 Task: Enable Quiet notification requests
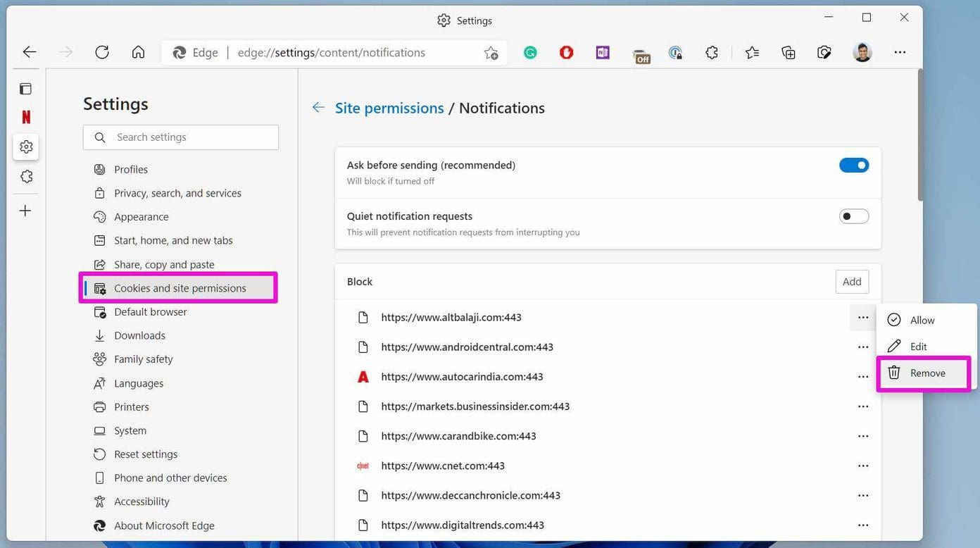click(854, 216)
